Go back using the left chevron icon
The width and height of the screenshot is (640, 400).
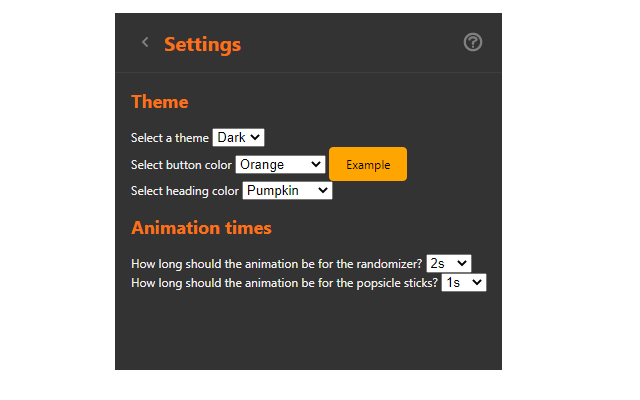[145, 42]
